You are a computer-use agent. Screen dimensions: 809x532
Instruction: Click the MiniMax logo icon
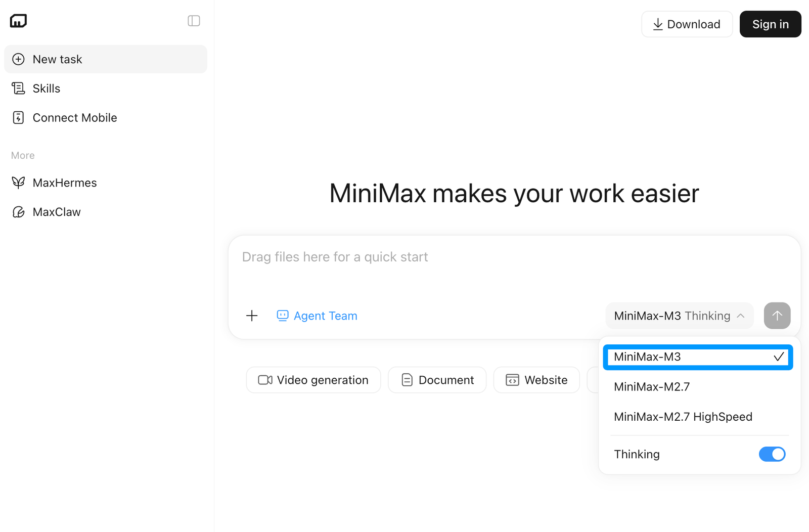(x=18, y=21)
